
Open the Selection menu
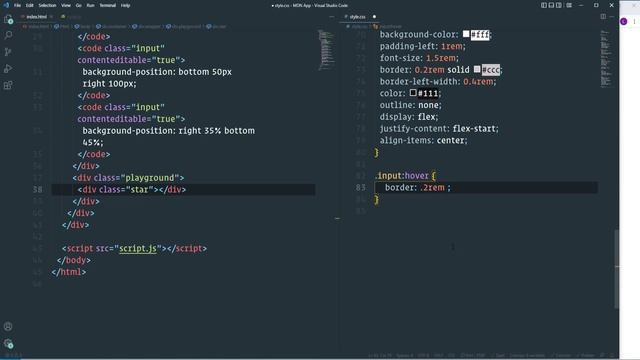click(x=47, y=5)
